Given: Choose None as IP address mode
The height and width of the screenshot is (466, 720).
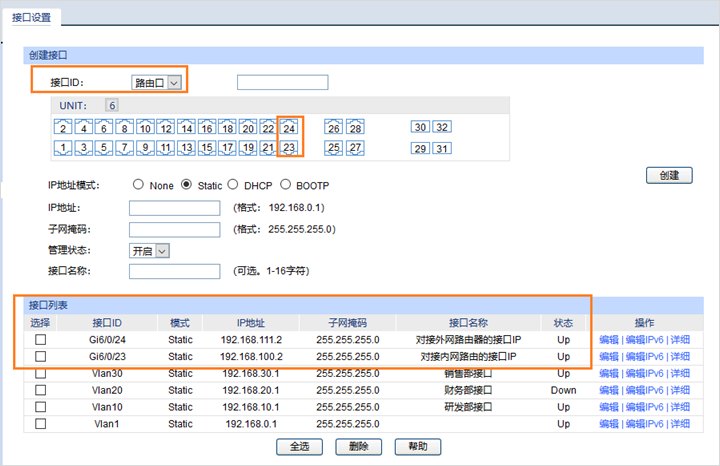Looking at the screenshot, I should 138,186.
